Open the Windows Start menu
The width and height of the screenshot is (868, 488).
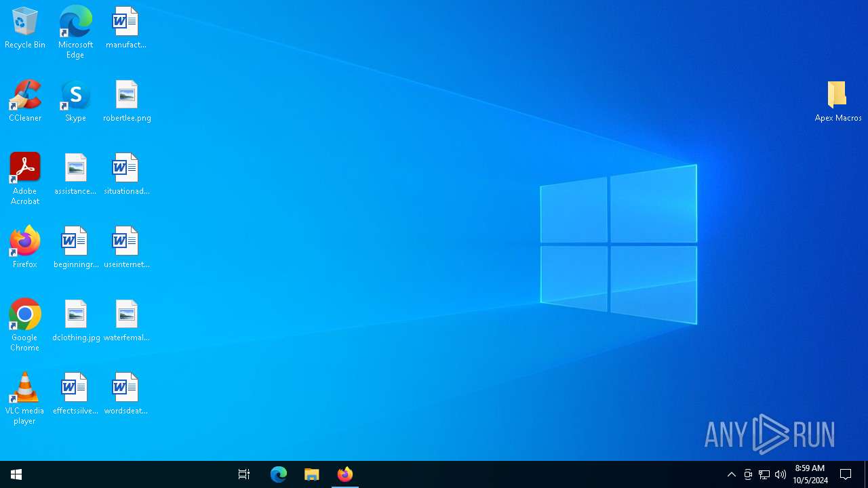[x=16, y=474]
